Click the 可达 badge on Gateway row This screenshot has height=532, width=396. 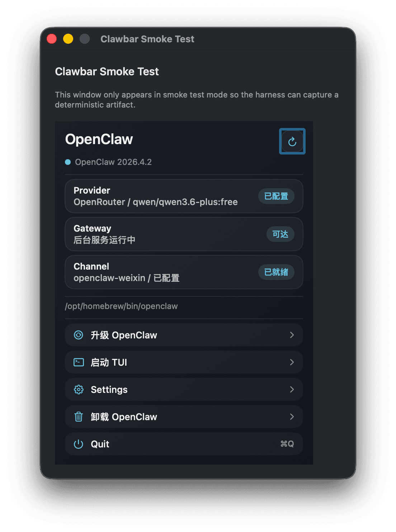coord(280,234)
